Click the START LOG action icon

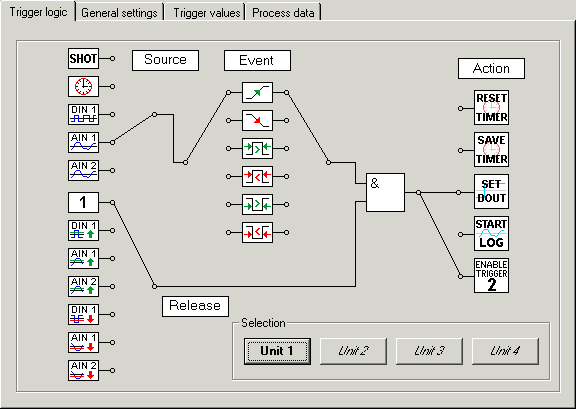click(x=492, y=233)
